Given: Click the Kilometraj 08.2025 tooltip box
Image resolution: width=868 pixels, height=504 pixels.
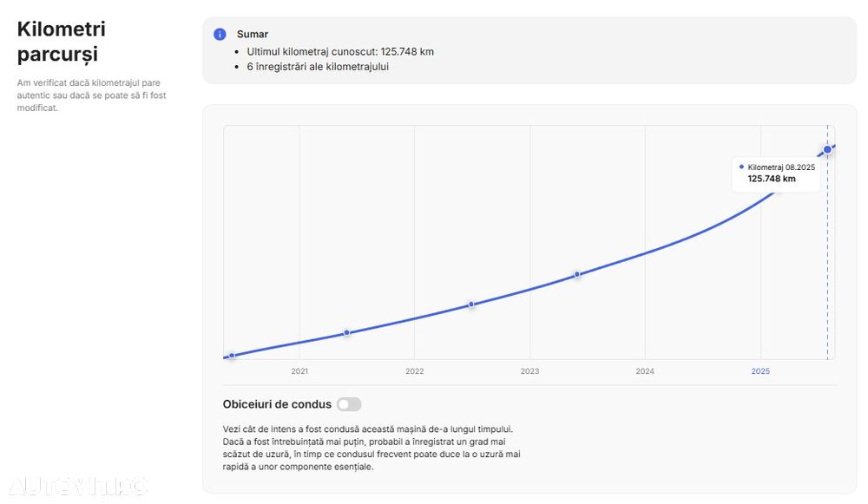Looking at the screenshot, I should (x=776, y=173).
